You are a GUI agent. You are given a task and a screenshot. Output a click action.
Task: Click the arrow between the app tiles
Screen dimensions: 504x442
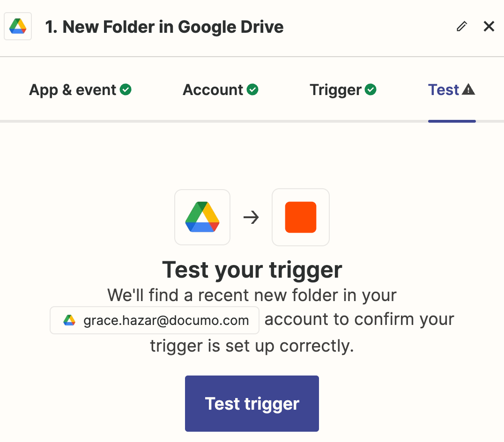coord(251,217)
